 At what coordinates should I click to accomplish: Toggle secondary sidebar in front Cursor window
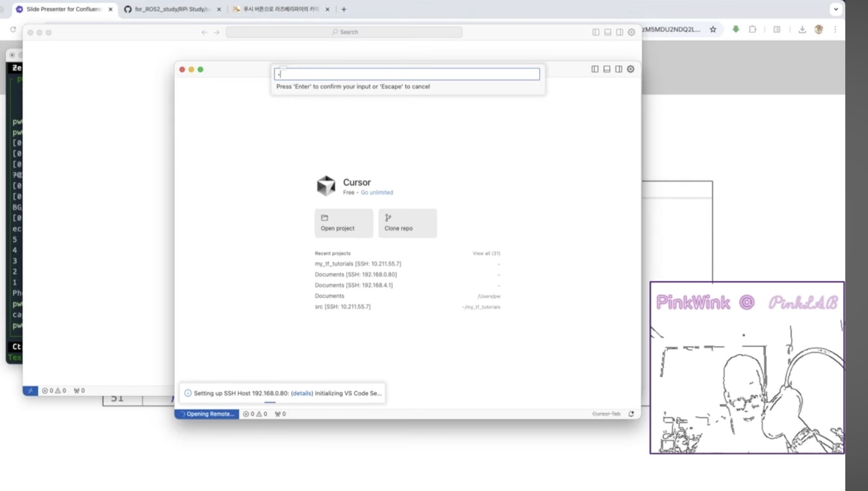[x=618, y=69]
